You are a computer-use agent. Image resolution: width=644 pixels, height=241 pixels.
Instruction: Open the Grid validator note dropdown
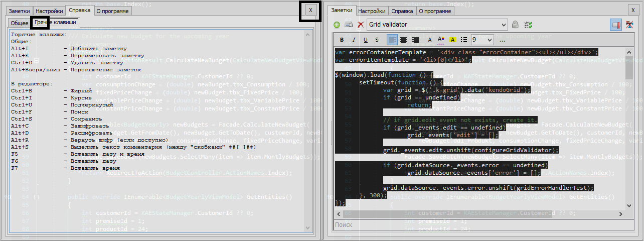pyautogui.click(x=437, y=24)
